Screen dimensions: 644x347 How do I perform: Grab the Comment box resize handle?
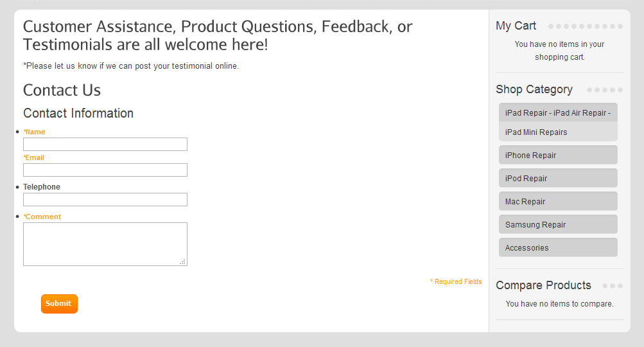click(x=183, y=262)
